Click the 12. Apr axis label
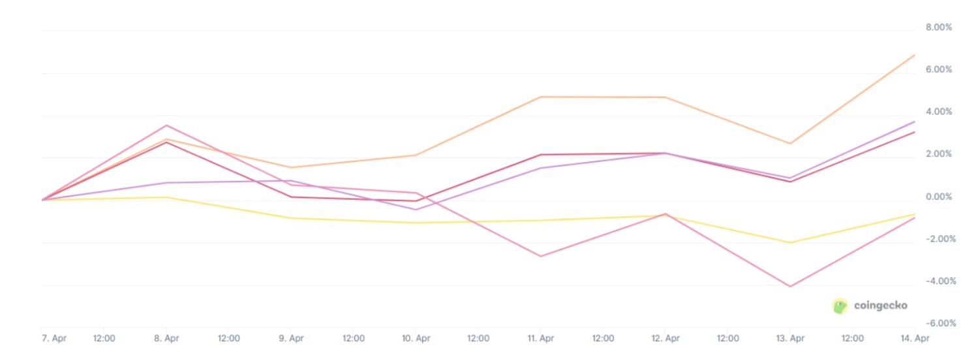 click(x=665, y=338)
